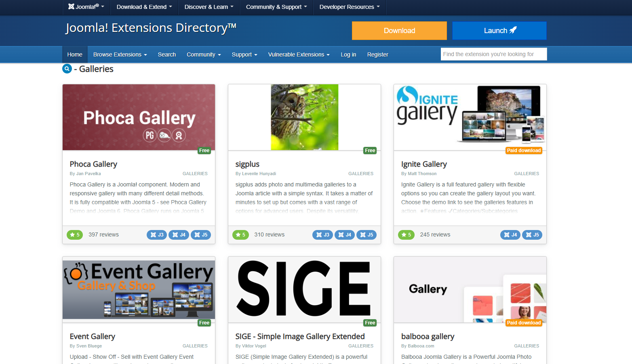The height and width of the screenshot is (364, 632).
Task: Select Log in from the navbar
Action: 348,54
